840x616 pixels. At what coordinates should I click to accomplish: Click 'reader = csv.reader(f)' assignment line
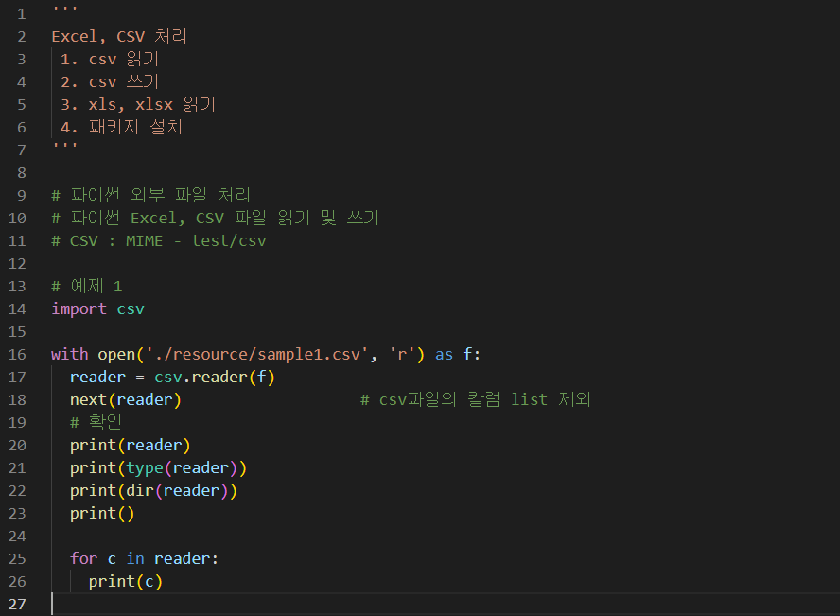coord(172,378)
